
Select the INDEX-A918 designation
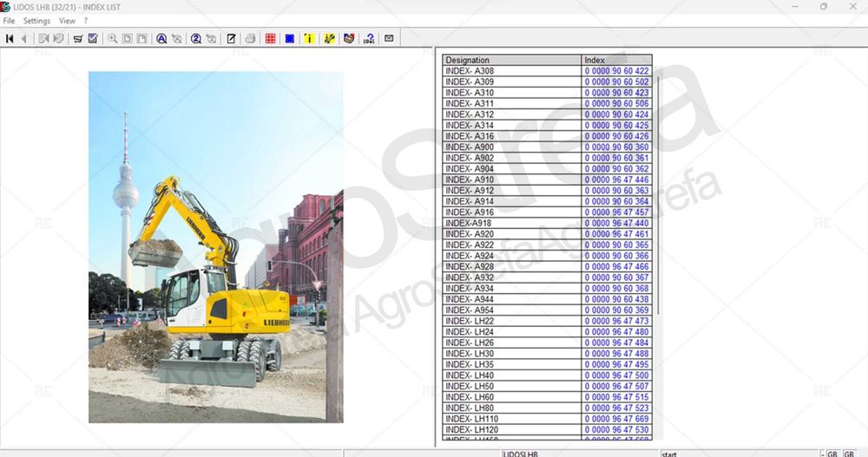coord(469,224)
